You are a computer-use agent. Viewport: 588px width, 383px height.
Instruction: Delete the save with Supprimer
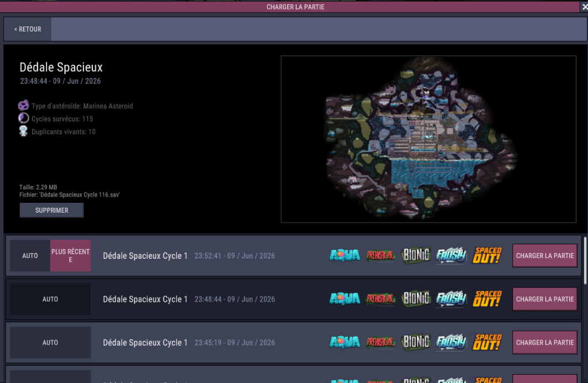click(52, 210)
